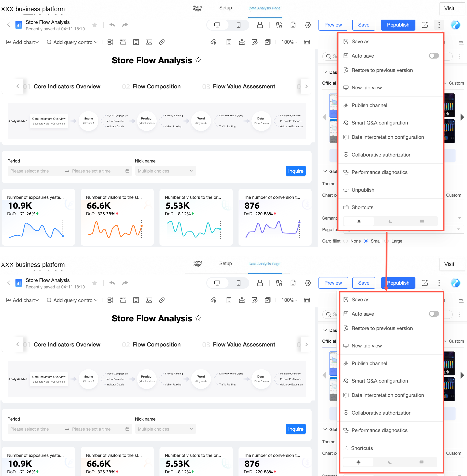Select the Small card fillet radio button
The image size is (467, 476).
[x=366, y=241]
